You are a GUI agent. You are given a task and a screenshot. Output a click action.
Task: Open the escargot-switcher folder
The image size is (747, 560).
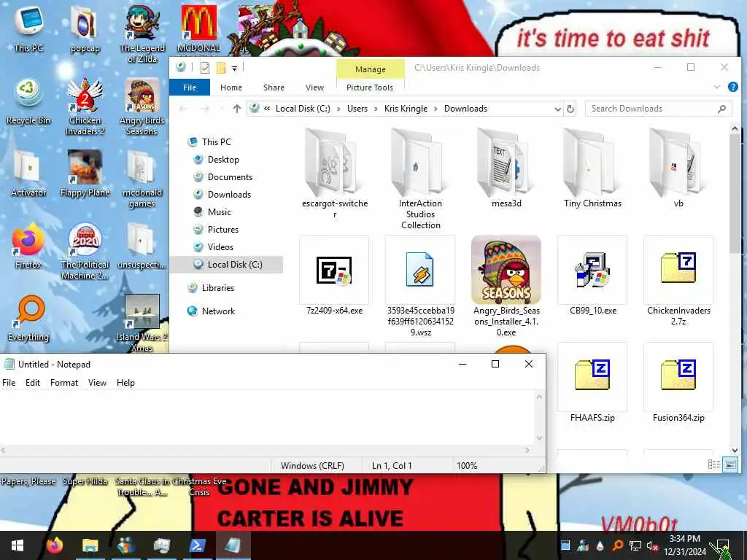(334, 174)
